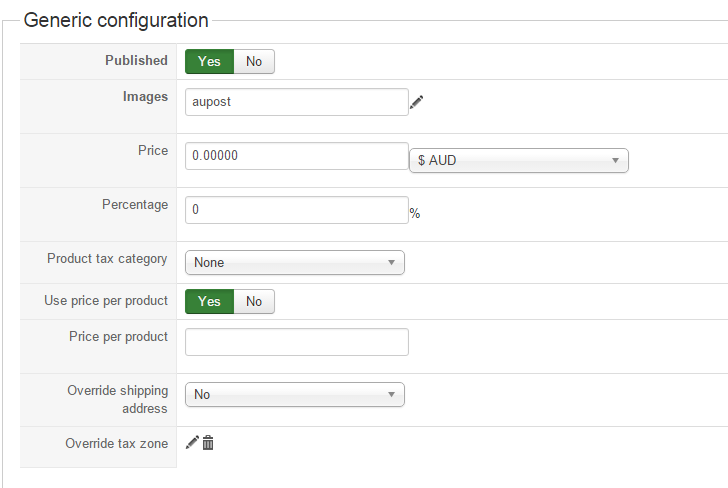Click the edit pencil for Override tax zone
The height and width of the screenshot is (488, 728).
193,442
